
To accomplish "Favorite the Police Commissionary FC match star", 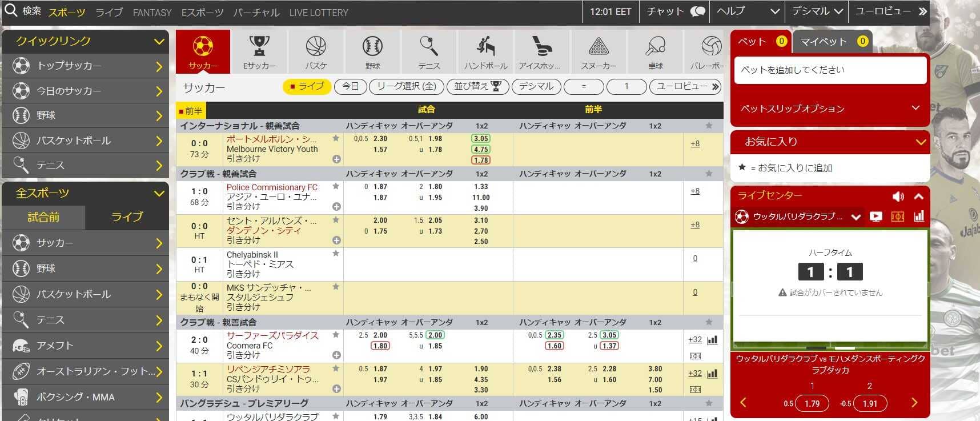I will (x=336, y=186).
